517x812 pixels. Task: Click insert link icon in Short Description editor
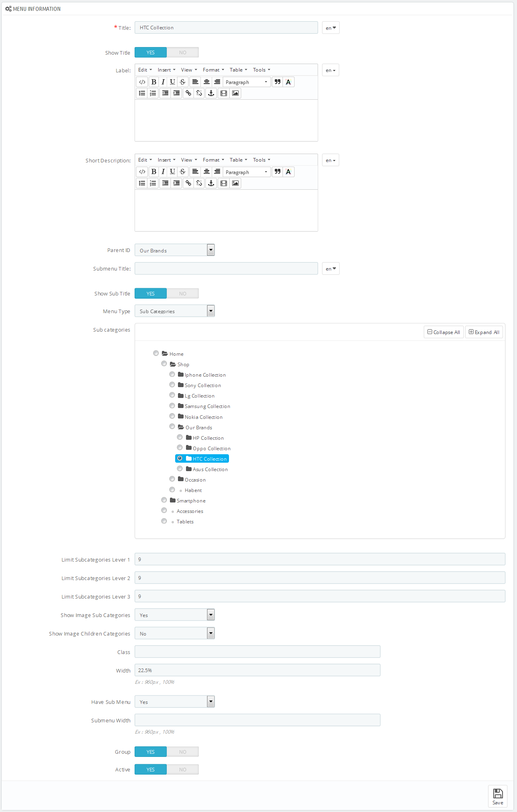coord(188,183)
